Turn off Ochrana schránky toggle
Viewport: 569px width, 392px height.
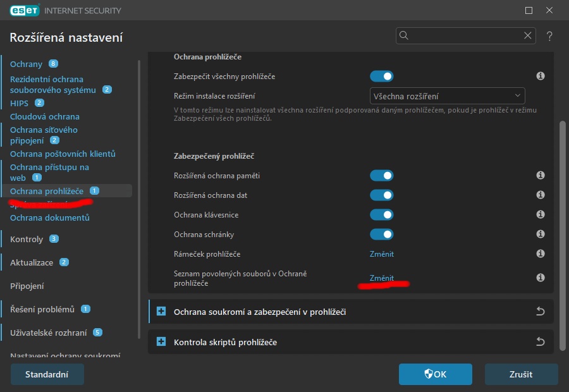point(382,235)
